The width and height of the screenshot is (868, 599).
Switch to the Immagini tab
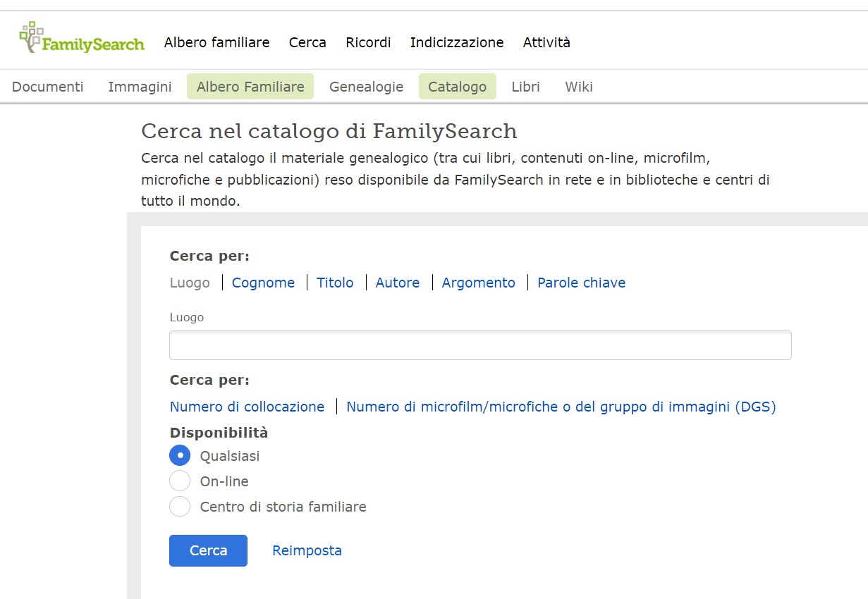[140, 87]
